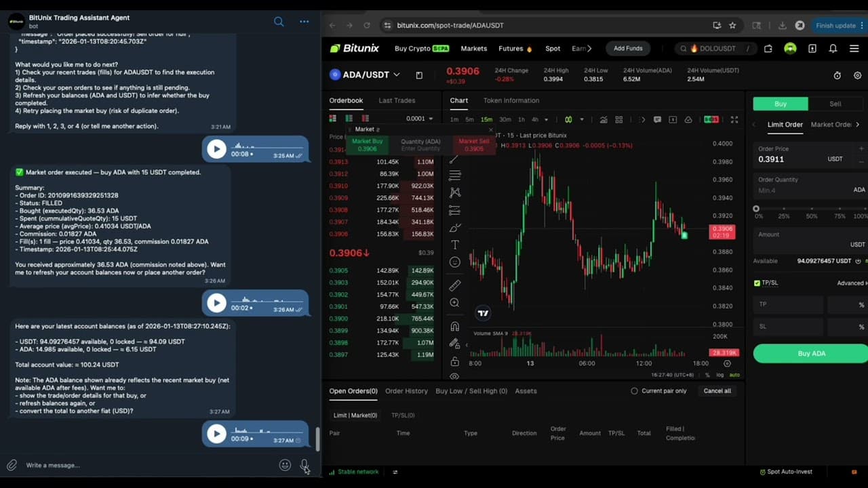Expand the chart interval dropdown after 4h
The image size is (868, 488).
[547, 119]
